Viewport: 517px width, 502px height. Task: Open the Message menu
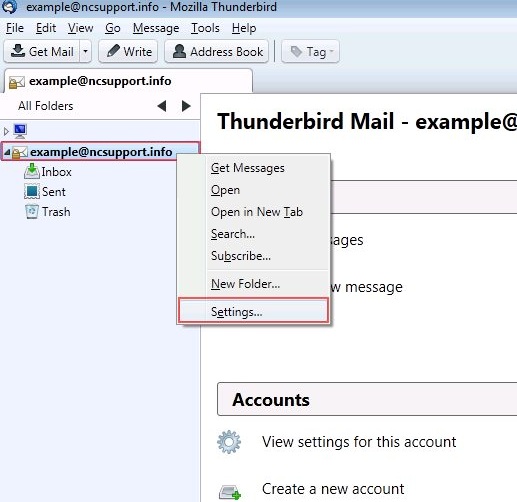click(156, 28)
